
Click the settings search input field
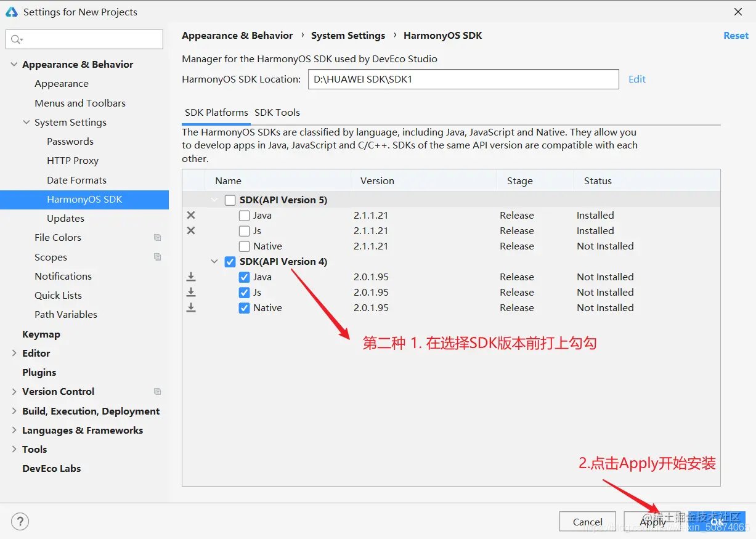click(84, 39)
